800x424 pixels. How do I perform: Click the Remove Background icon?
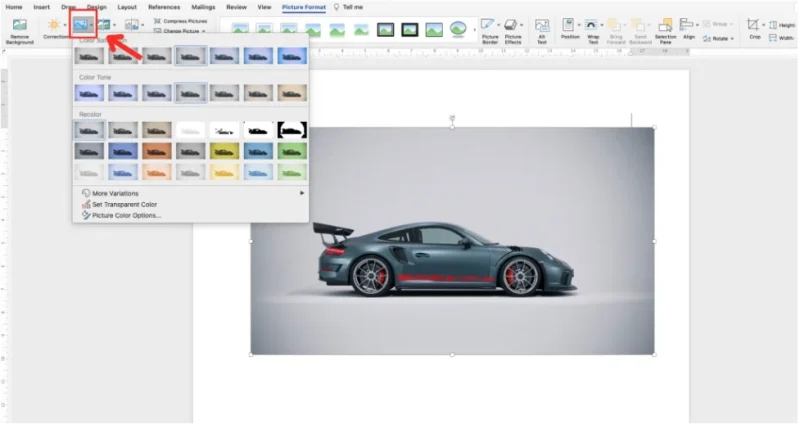[19, 25]
